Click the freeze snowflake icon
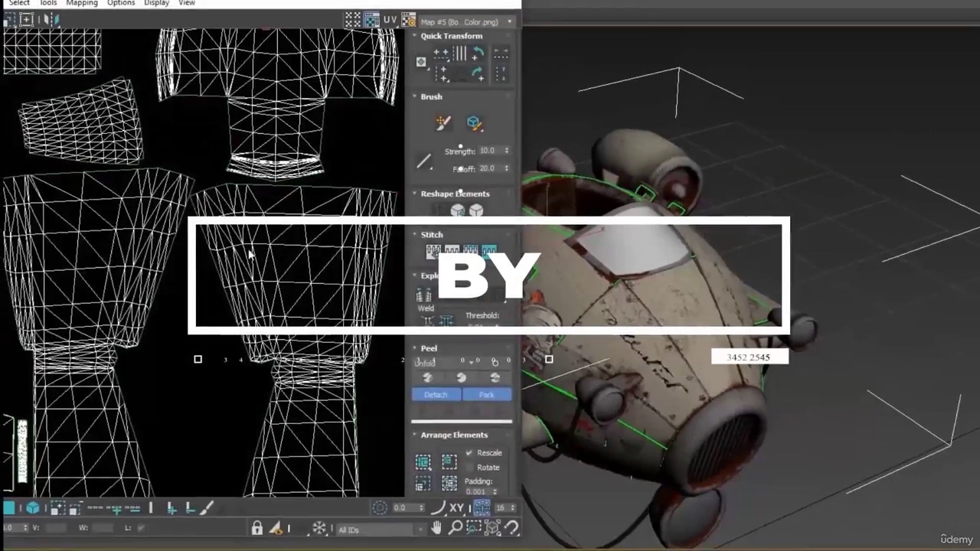Image resolution: width=980 pixels, height=551 pixels. click(319, 528)
